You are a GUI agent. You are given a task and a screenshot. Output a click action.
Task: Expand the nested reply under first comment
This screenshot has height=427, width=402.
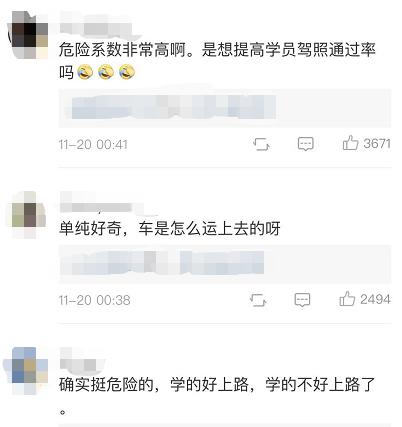coord(225,108)
